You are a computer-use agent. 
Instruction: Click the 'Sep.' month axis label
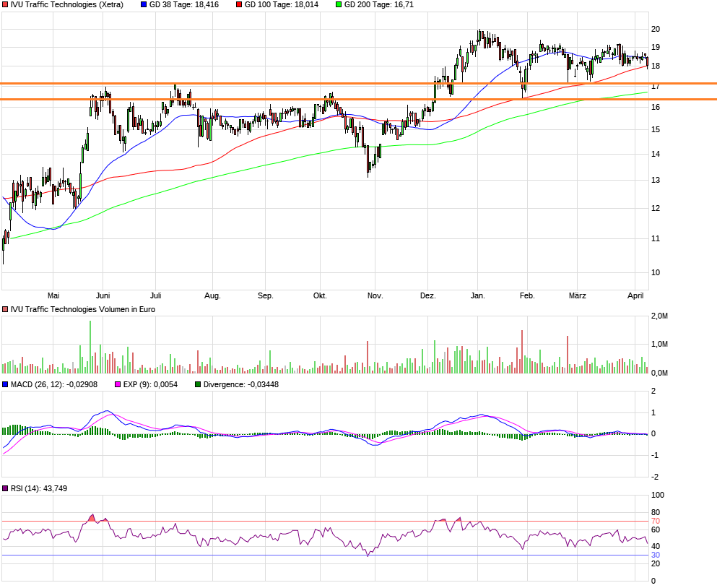pos(265,295)
